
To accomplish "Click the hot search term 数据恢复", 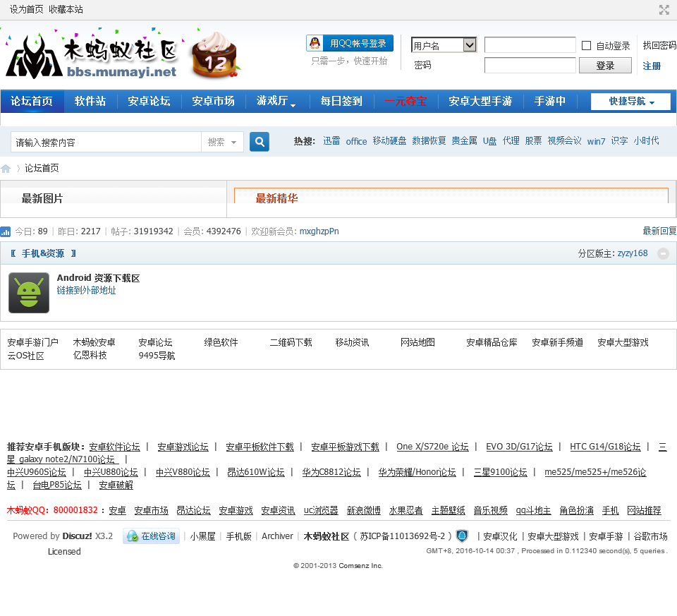I will click(429, 141).
